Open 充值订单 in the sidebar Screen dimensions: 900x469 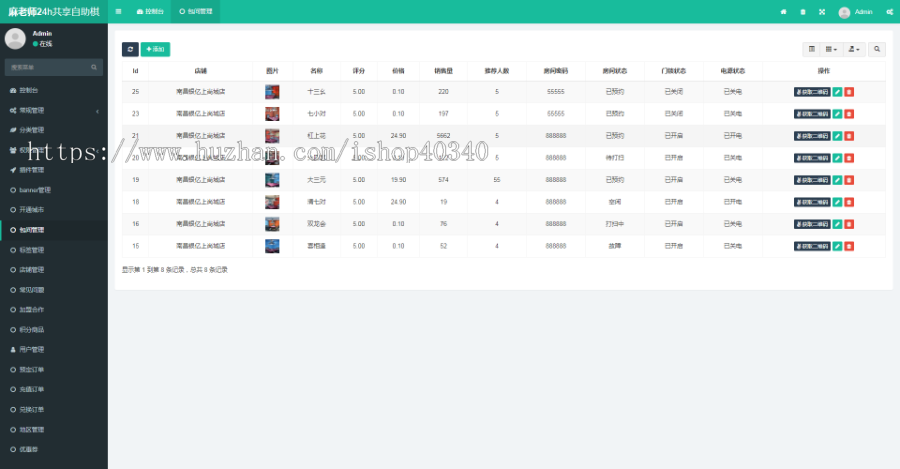click(x=54, y=390)
